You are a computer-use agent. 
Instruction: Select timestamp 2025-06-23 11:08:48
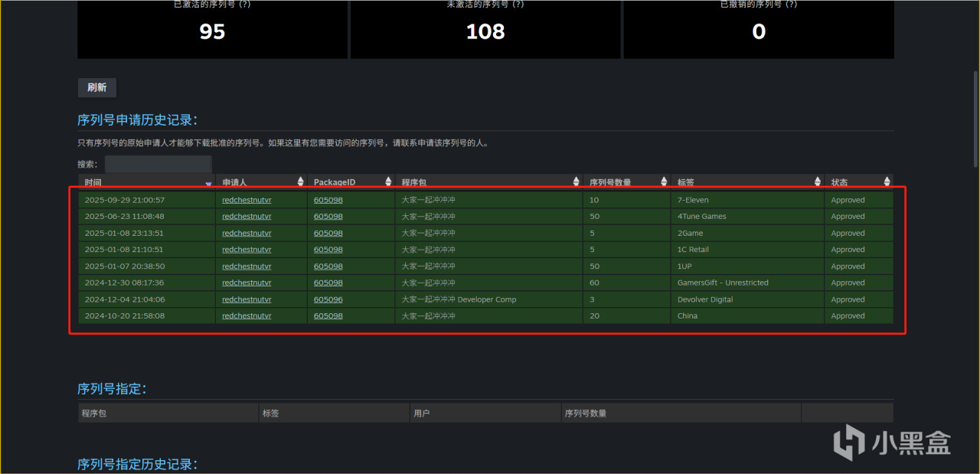pyautogui.click(x=125, y=217)
